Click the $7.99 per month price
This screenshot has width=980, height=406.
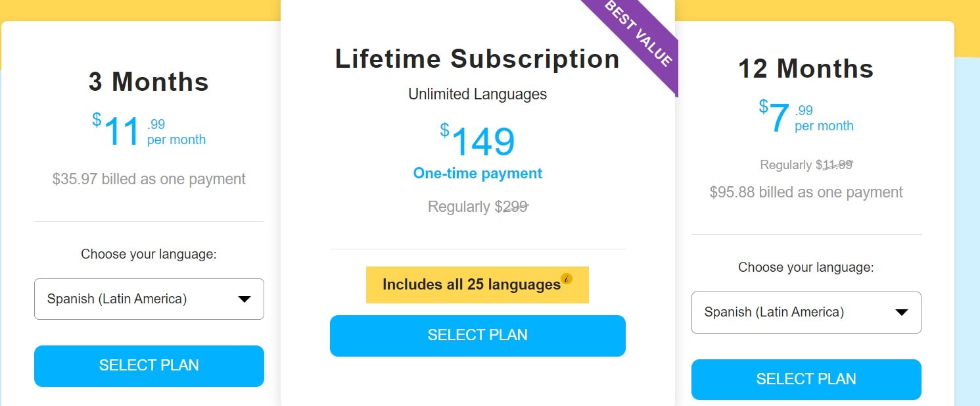pos(806,118)
